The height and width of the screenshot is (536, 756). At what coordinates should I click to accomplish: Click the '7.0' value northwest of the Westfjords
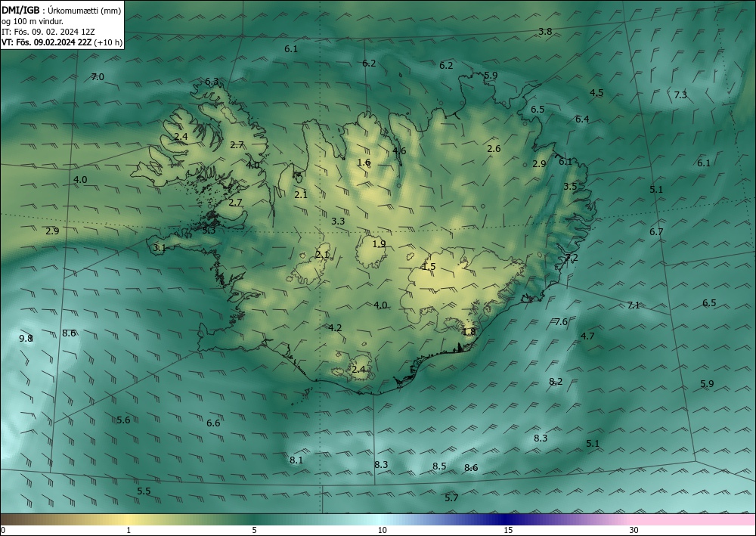pos(98,76)
